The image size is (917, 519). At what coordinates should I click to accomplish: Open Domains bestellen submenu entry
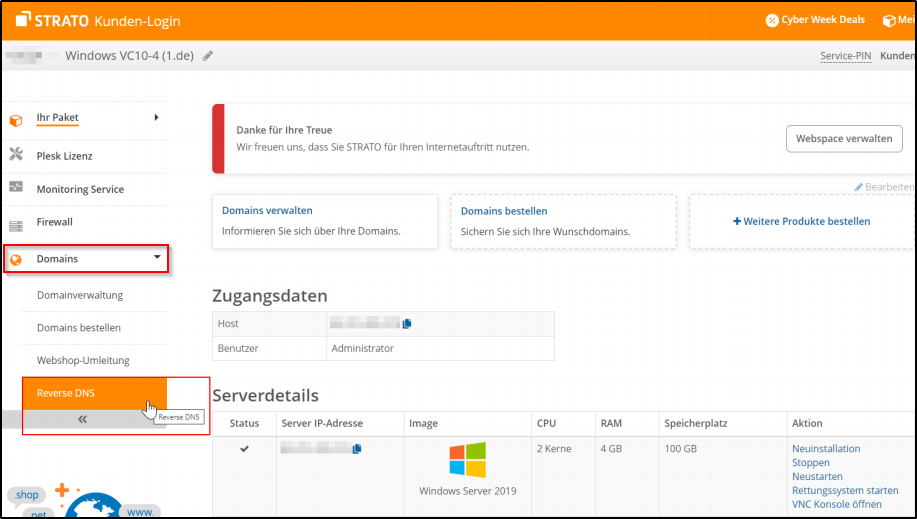point(79,328)
